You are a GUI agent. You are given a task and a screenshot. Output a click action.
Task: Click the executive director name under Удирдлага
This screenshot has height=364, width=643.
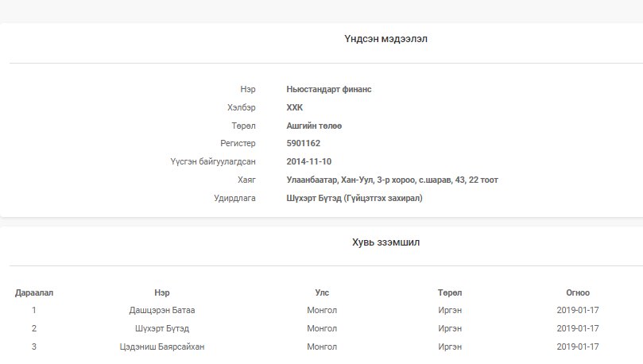pos(354,198)
